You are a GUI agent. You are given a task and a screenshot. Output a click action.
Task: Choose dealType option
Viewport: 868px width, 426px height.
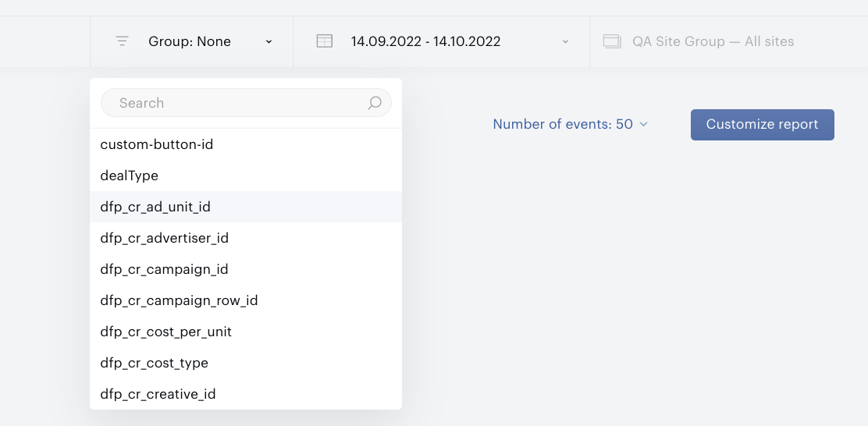pyautogui.click(x=246, y=176)
